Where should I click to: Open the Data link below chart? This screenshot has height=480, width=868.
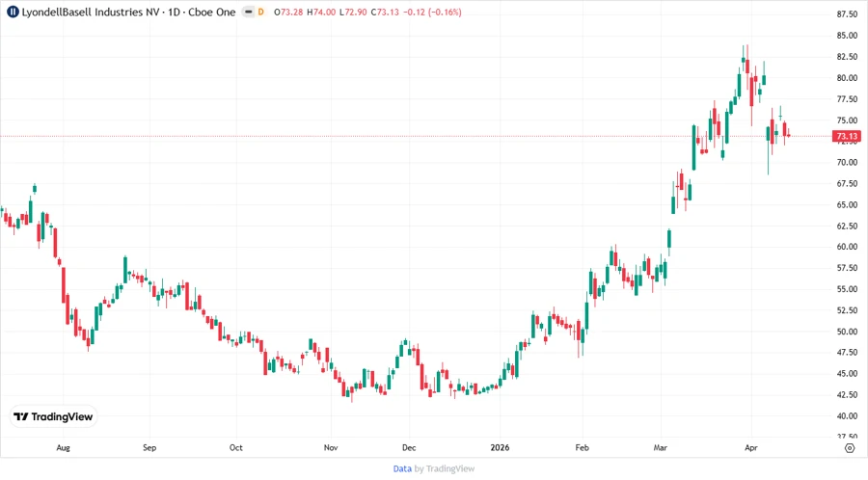pos(402,469)
